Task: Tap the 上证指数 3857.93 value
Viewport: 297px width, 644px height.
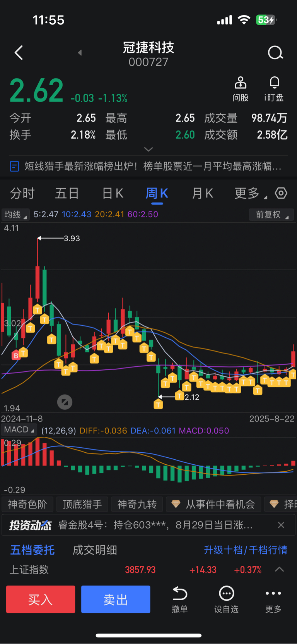Action: point(140,570)
